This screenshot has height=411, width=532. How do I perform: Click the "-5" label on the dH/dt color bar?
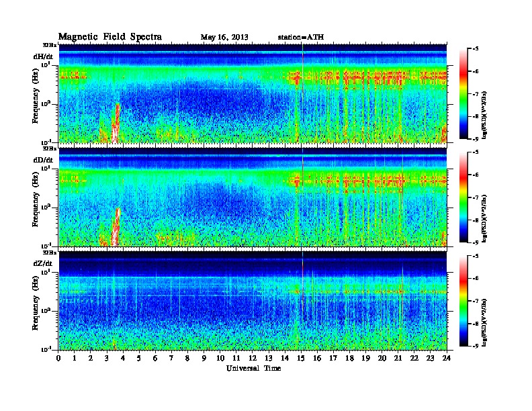tap(476, 49)
